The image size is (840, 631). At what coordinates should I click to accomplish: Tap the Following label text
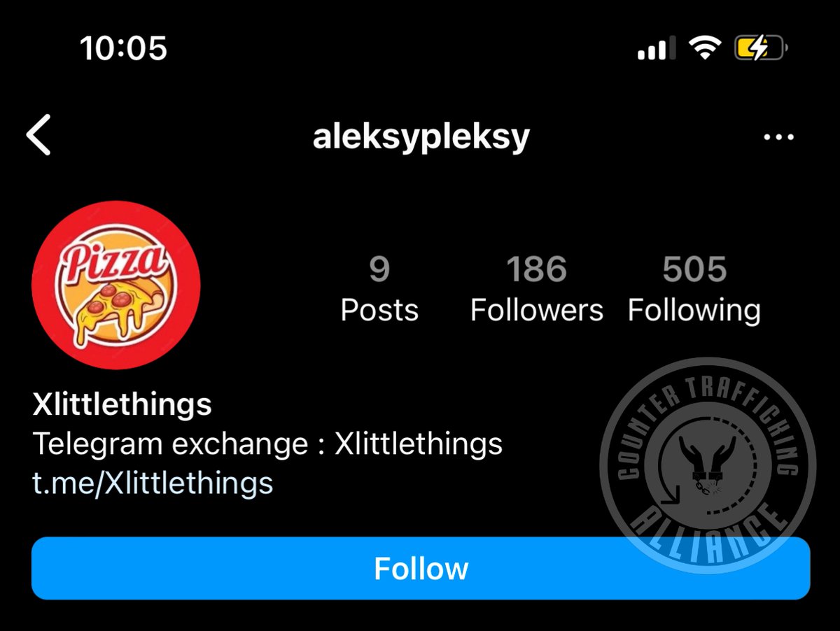point(694,310)
